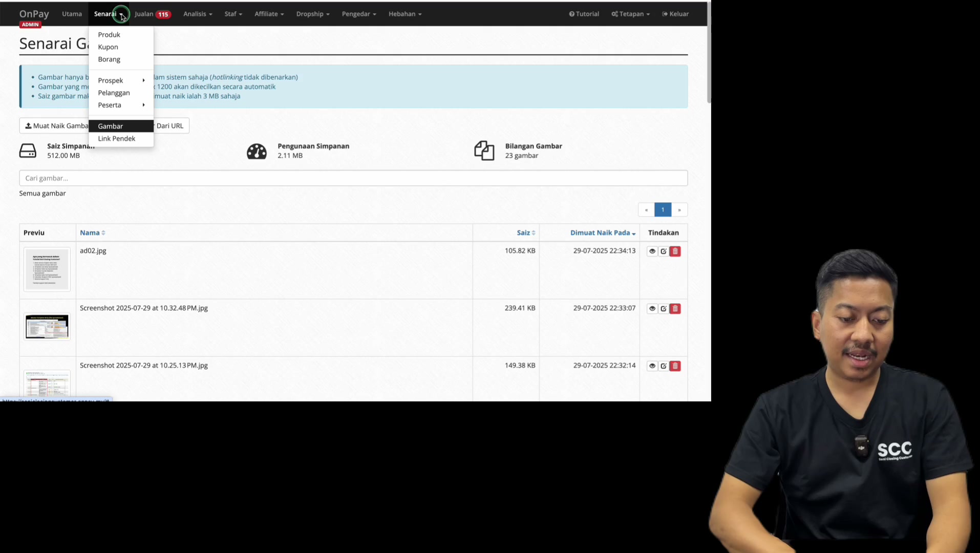This screenshot has height=553, width=980.
Task: Expand the Hebahan menu
Action: coord(405,14)
